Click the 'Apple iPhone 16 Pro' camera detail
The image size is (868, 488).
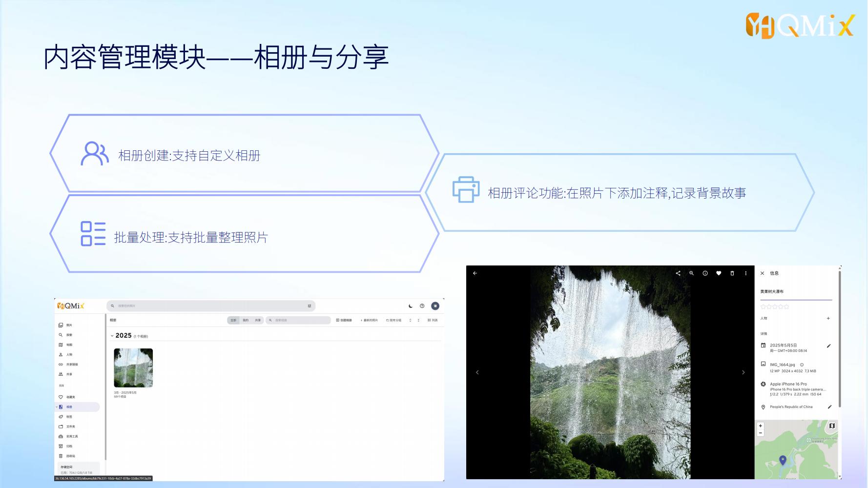(x=788, y=384)
